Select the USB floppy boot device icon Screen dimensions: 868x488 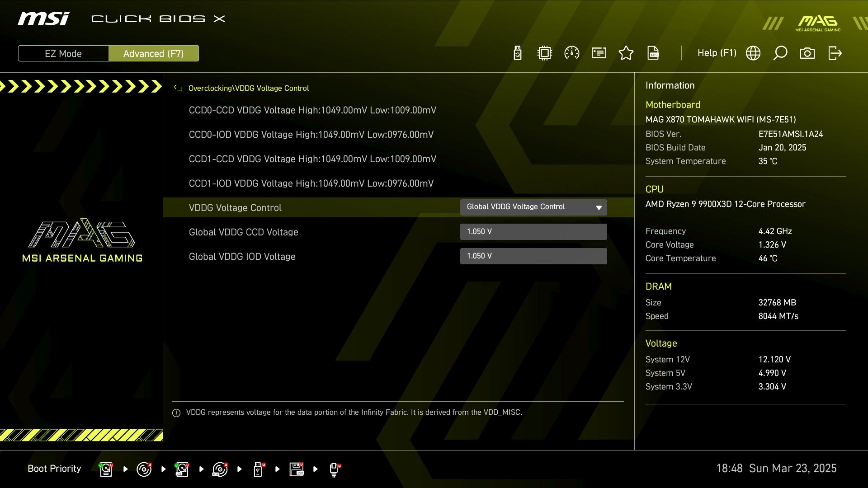click(297, 469)
